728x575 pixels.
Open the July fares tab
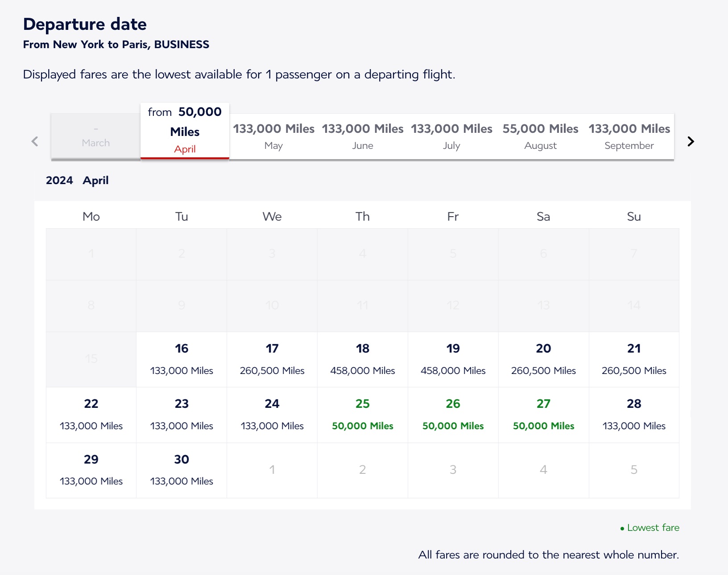pyautogui.click(x=452, y=136)
